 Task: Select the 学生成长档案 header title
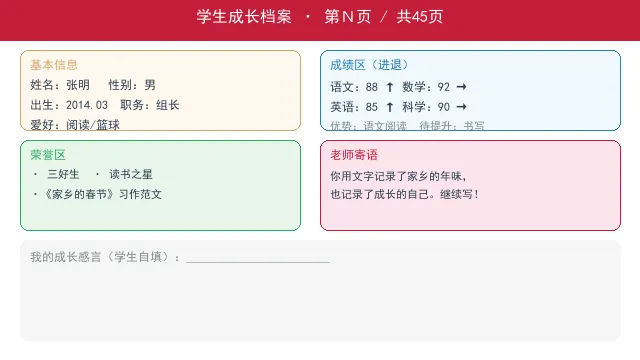pyautogui.click(x=244, y=17)
